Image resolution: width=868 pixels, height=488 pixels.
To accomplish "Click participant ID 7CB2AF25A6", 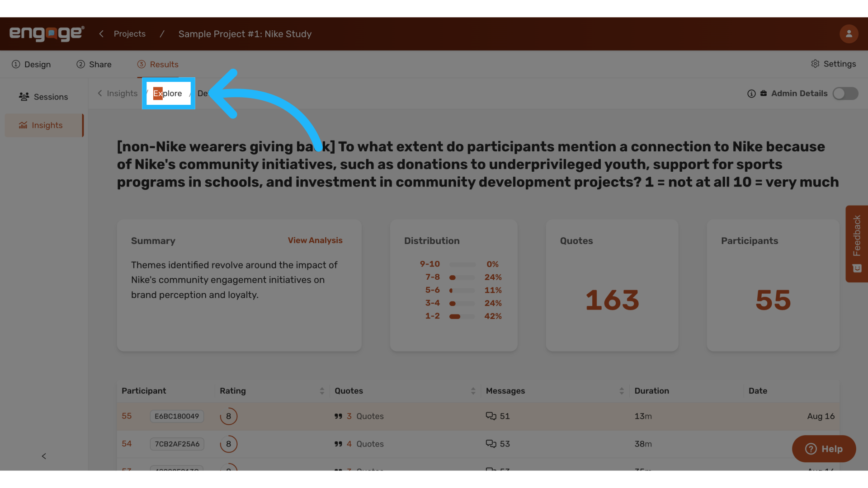I will tap(177, 444).
